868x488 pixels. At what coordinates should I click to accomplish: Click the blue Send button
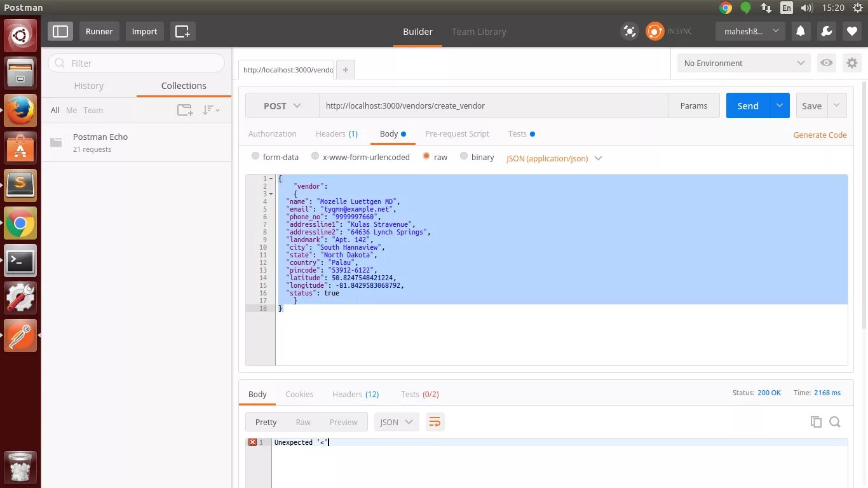pyautogui.click(x=748, y=106)
